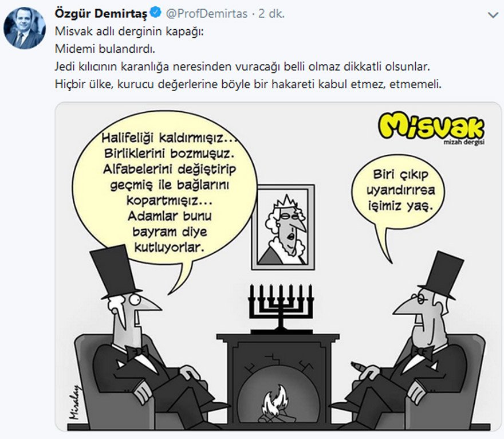504x439 pixels.
Task: Click the menorah candelabra on mantel
Action: pyautogui.click(x=281, y=308)
